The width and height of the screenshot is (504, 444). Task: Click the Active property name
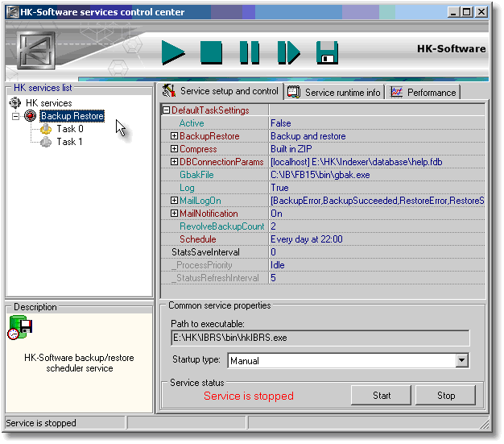point(192,123)
